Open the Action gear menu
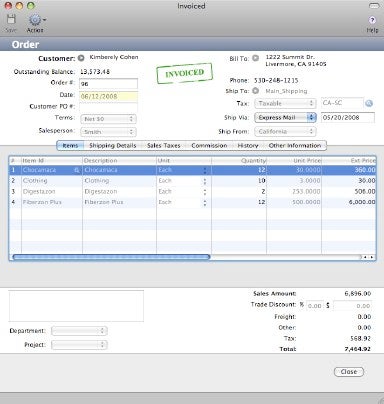 point(37,20)
